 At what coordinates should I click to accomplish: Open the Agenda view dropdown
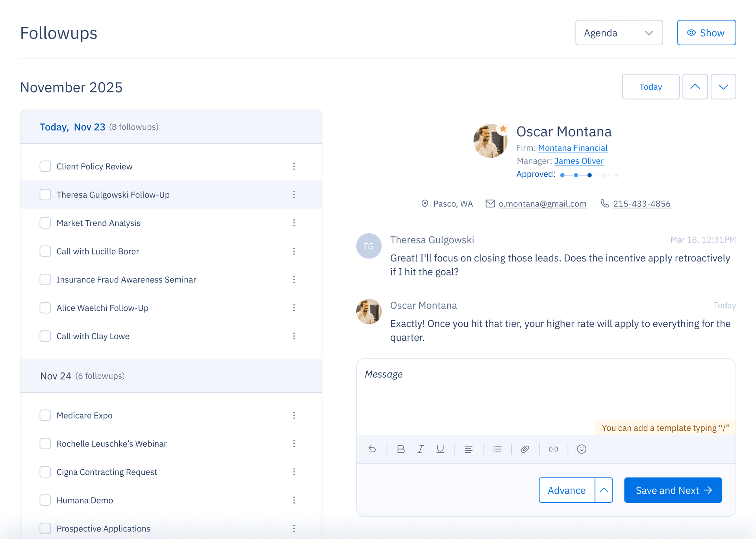[619, 33]
